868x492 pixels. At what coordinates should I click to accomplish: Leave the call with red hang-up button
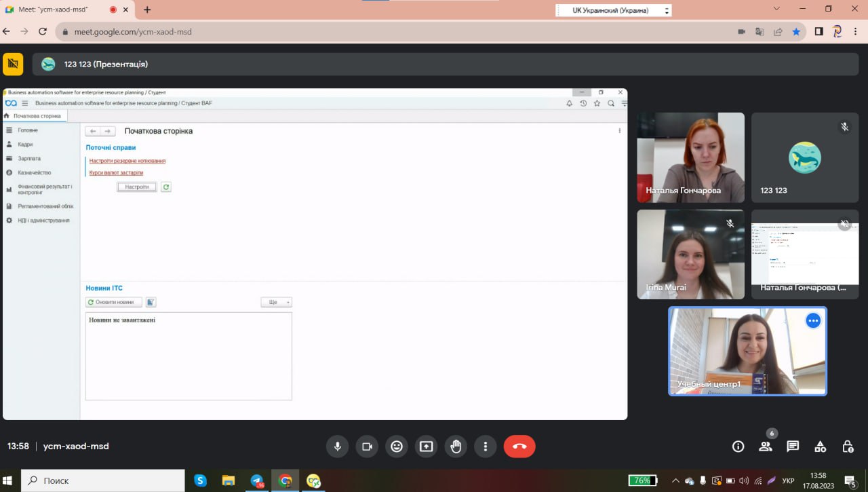(x=519, y=447)
